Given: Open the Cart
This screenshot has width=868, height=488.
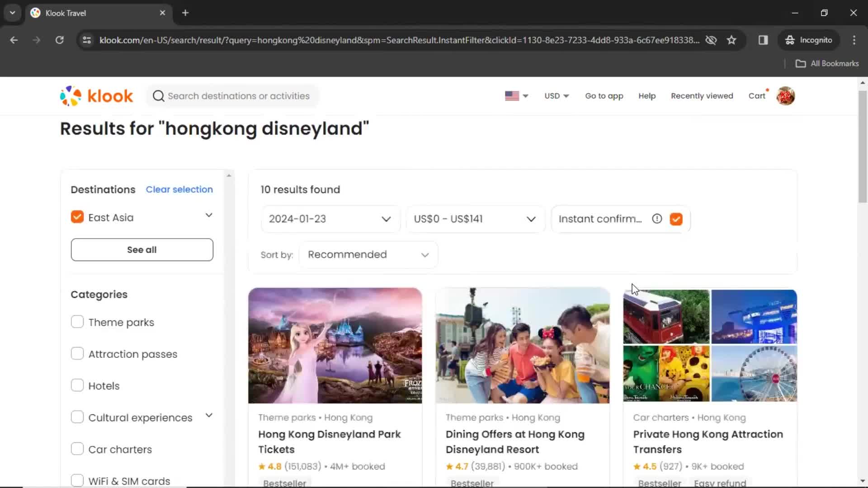Looking at the screenshot, I should [x=757, y=96].
